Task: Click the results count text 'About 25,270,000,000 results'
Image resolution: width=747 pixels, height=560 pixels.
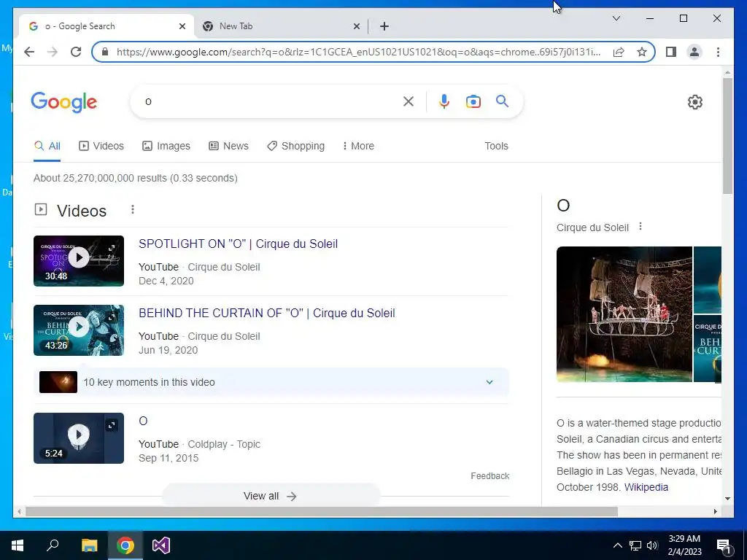Action: pyautogui.click(x=100, y=178)
